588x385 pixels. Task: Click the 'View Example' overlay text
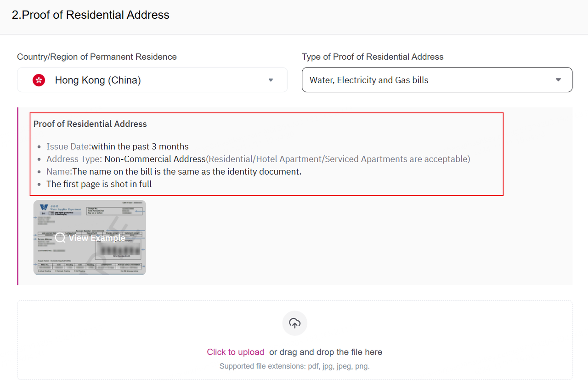pos(97,238)
